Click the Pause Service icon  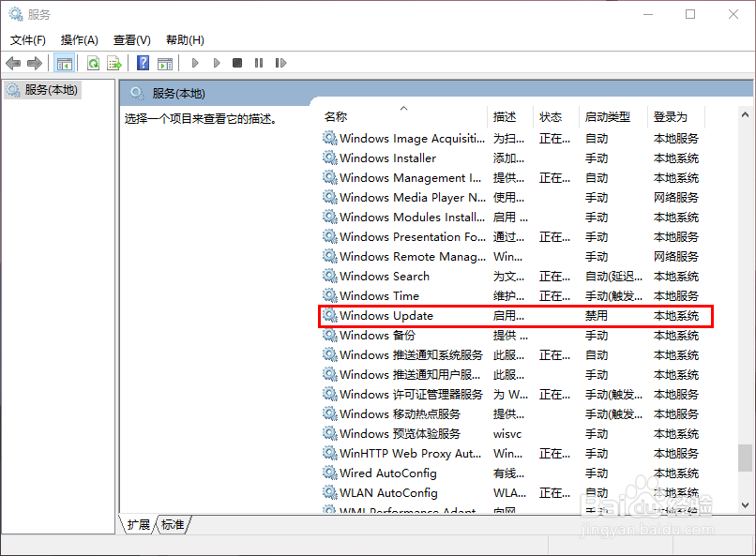[259, 63]
